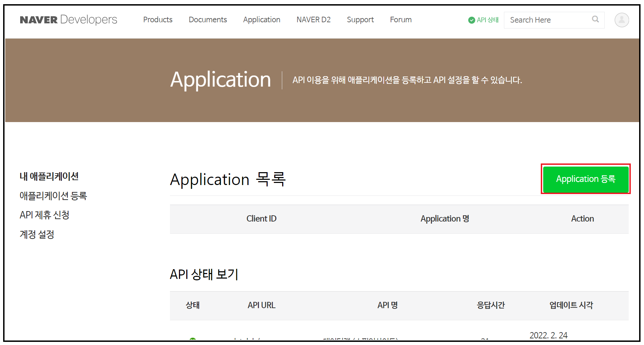
Task: Open API 제휴 신청 in sidebar
Action: pos(44,215)
